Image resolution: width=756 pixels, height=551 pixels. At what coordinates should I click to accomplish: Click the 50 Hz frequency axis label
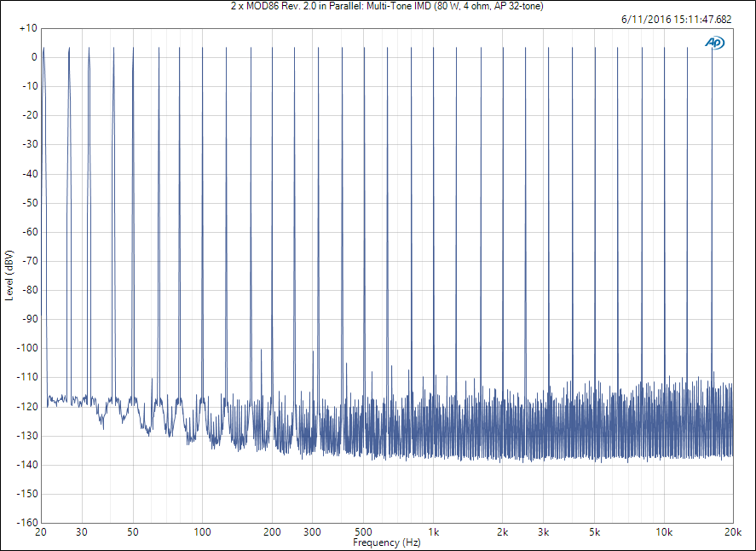tap(133, 531)
